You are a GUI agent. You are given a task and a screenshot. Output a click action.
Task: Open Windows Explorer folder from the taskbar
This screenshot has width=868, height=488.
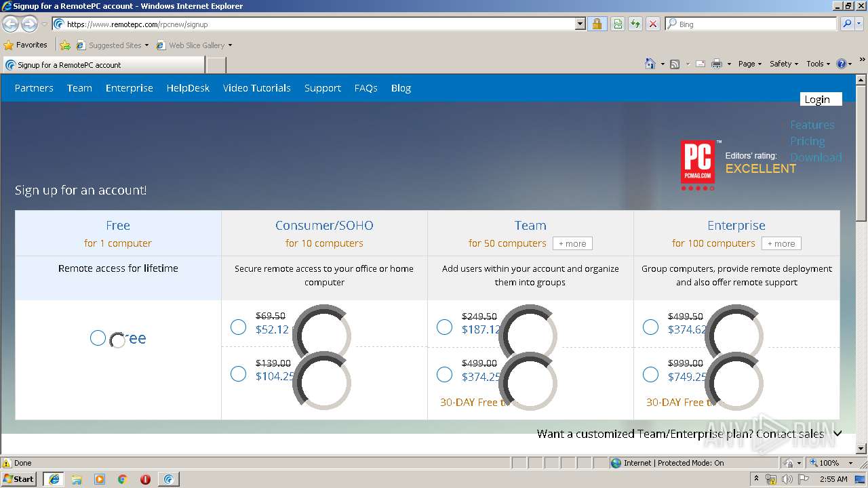pyautogui.click(x=77, y=479)
